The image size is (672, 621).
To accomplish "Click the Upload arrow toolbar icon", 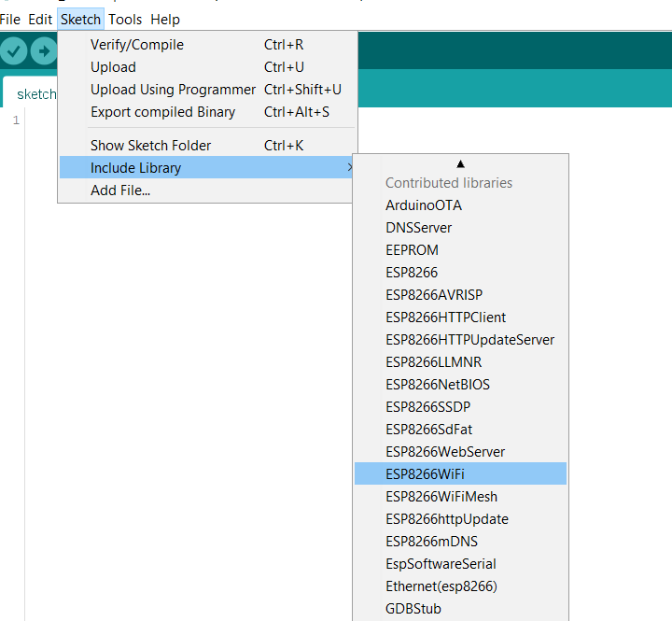I will coord(44,51).
